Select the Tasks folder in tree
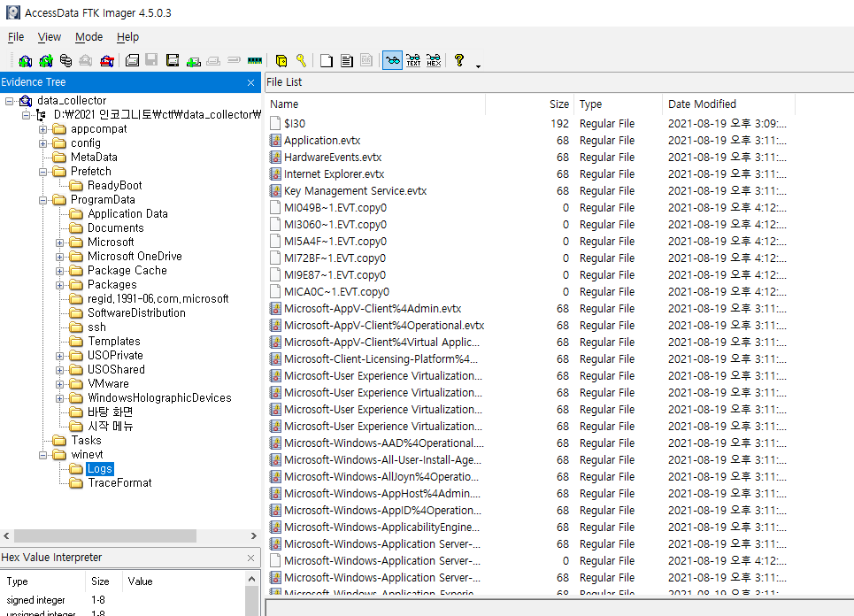Screen dimensions: 854x616 (86, 441)
